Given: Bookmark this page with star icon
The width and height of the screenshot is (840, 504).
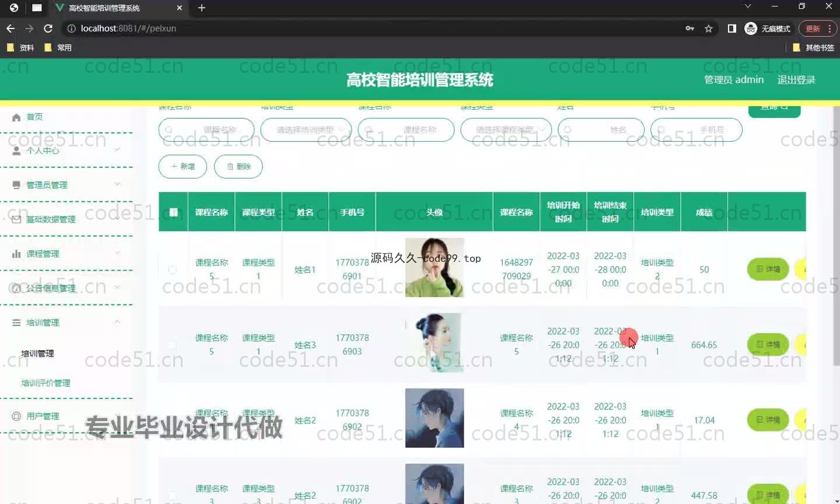Looking at the screenshot, I should click(708, 29).
